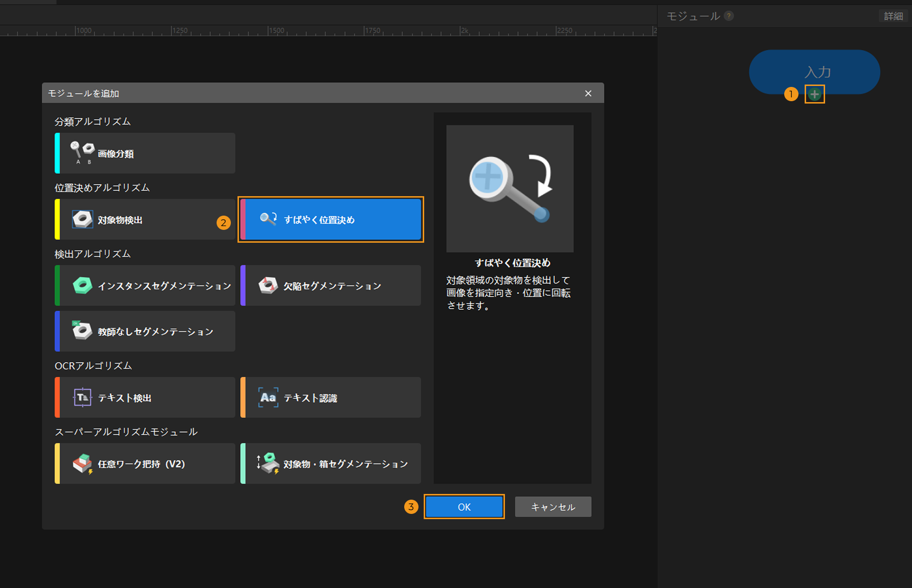Select the すばやく位置決め module card
Viewport: 912px width, 588px height.
coord(331,219)
